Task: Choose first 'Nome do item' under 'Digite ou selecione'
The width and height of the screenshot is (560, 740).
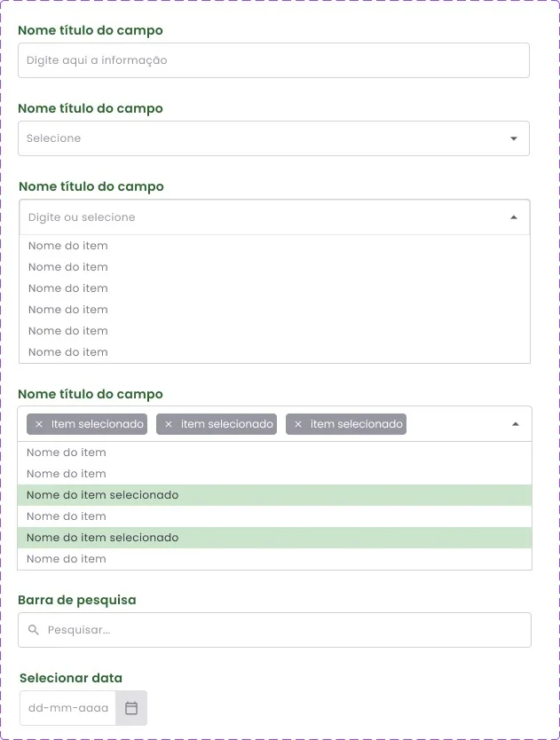Action: (274, 246)
